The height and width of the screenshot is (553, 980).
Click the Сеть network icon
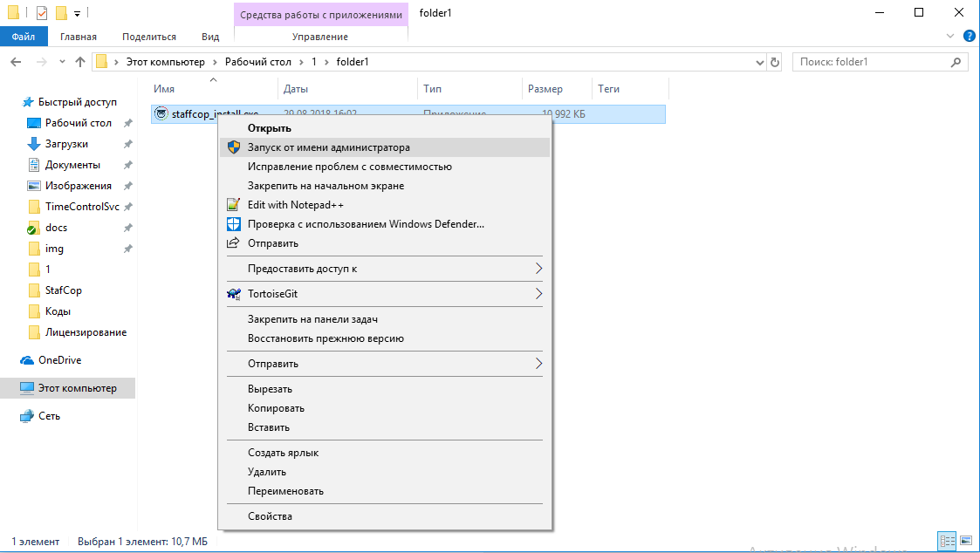[27, 416]
